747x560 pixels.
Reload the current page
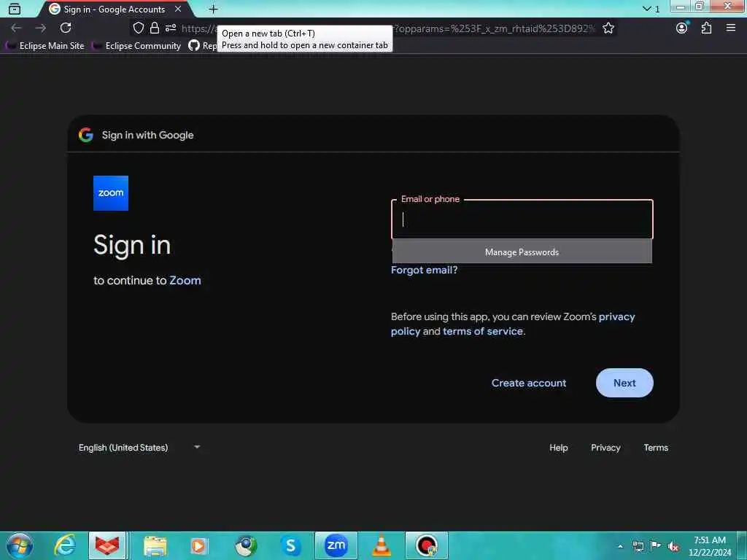pos(66,28)
